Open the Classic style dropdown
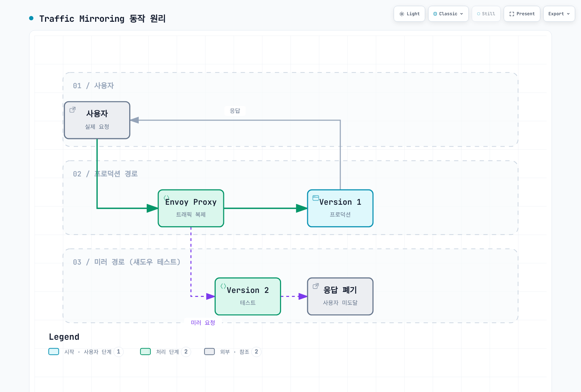This screenshot has height=392, width=581. tap(448, 14)
